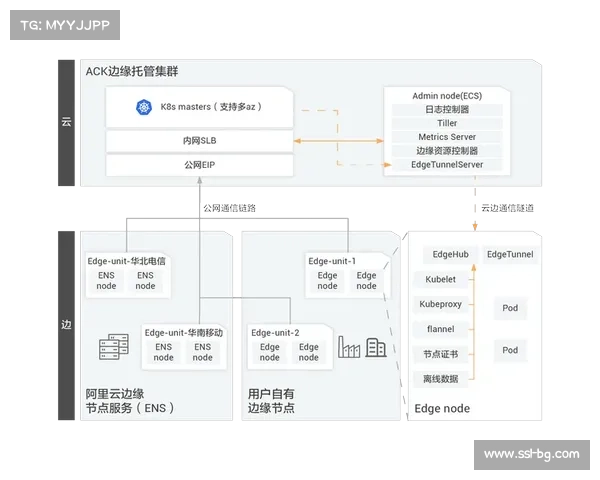Click the flannel box

tap(440, 329)
